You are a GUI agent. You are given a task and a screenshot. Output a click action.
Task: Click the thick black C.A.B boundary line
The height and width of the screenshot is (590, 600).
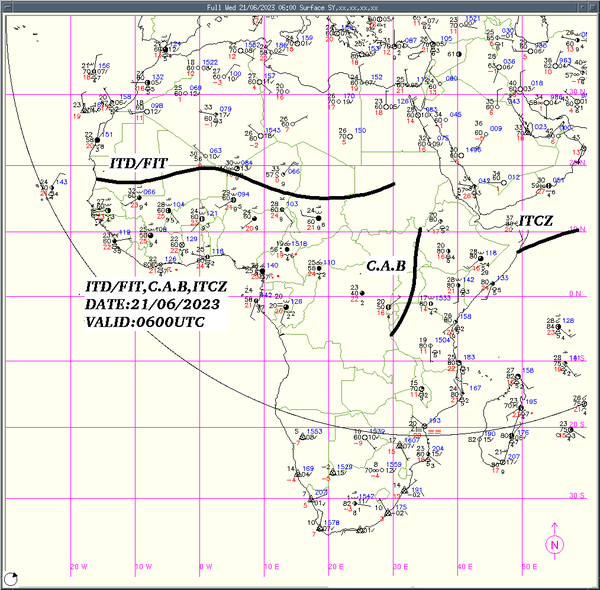tap(407, 282)
